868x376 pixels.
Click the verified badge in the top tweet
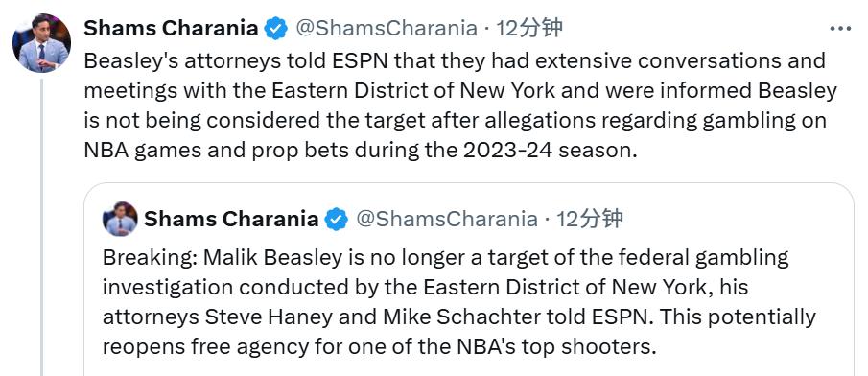pyautogui.click(x=275, y=28)
